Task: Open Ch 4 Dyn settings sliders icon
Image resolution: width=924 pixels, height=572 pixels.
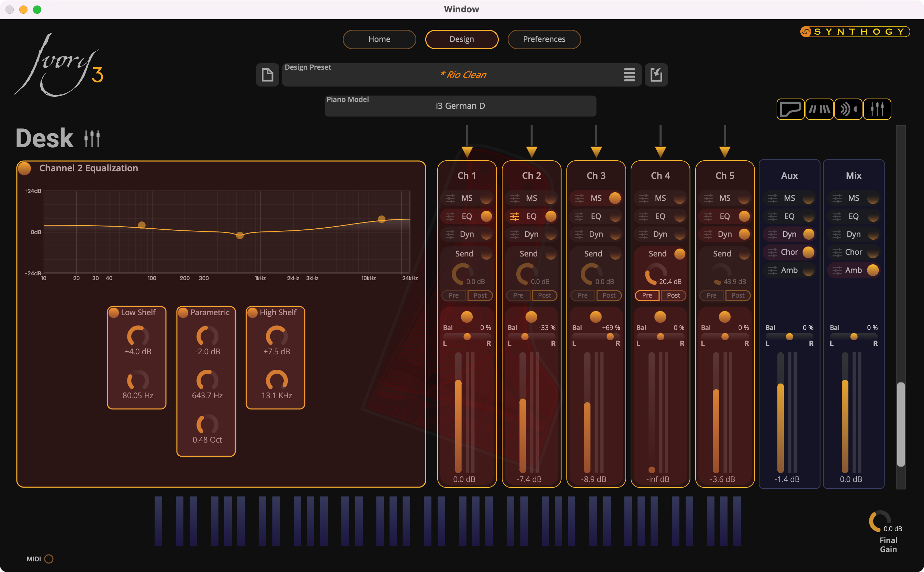Action: 644,234
